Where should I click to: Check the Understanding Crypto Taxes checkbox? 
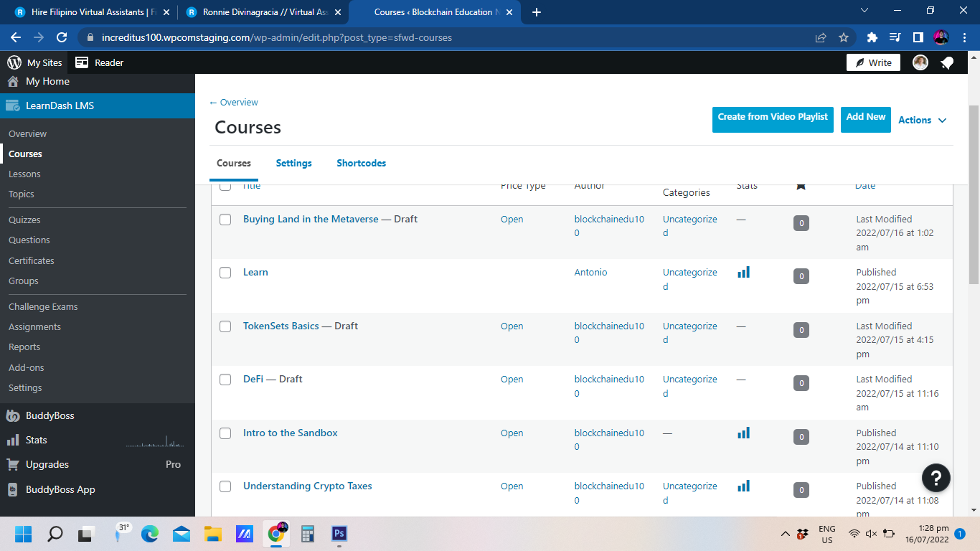tap(225, 486)
